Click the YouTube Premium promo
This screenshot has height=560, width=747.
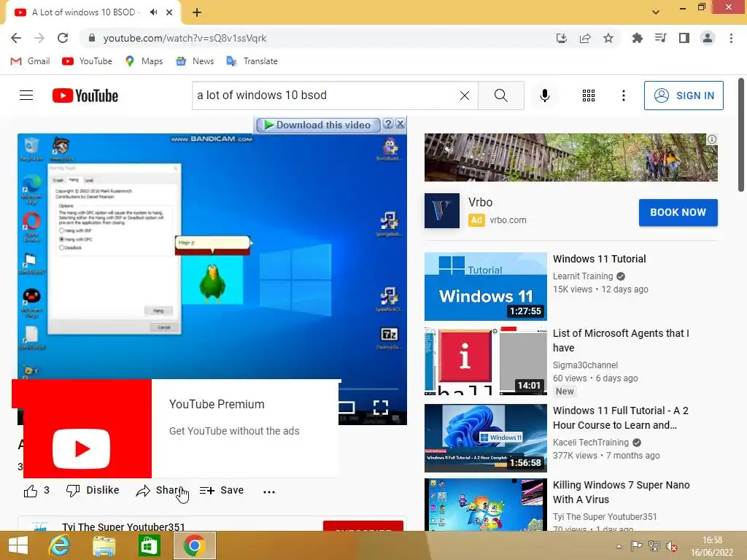[181, 429]
